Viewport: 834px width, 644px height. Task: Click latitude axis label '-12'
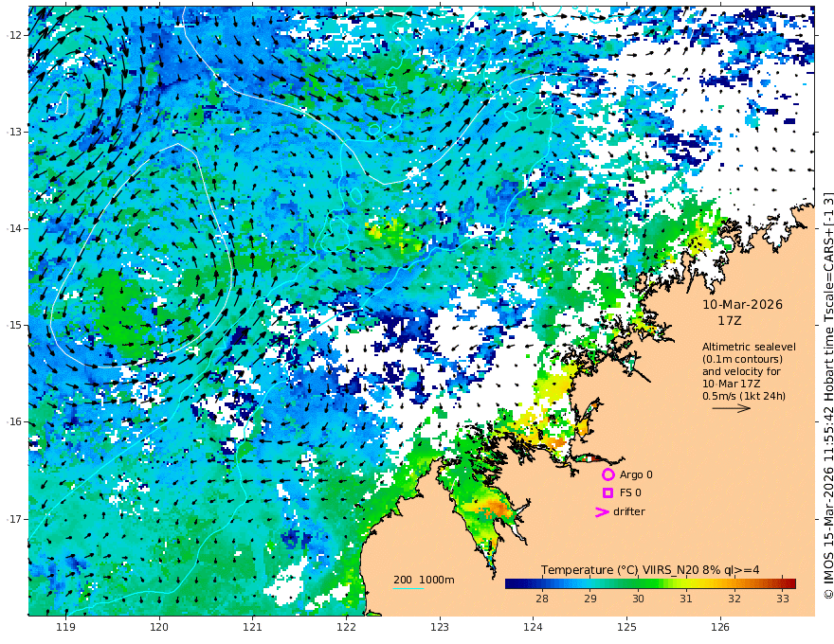pos(13,35)
